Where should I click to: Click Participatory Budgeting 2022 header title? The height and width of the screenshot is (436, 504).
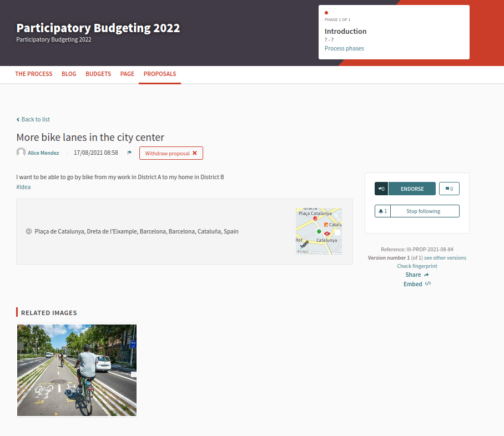click(98, 28)
